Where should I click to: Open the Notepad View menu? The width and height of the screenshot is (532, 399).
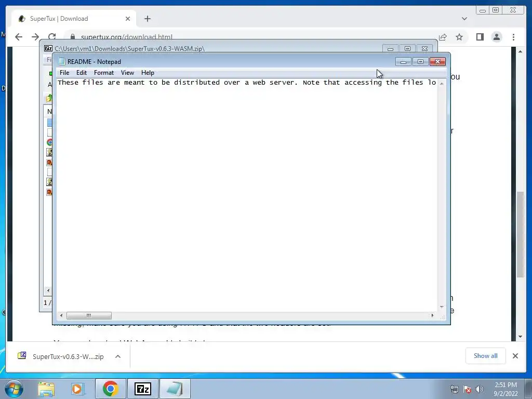(128, 73)
